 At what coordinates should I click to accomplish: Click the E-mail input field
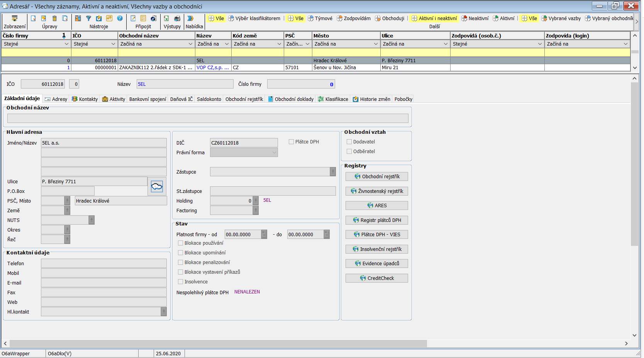pyautogui.click(x=103, y=283)
